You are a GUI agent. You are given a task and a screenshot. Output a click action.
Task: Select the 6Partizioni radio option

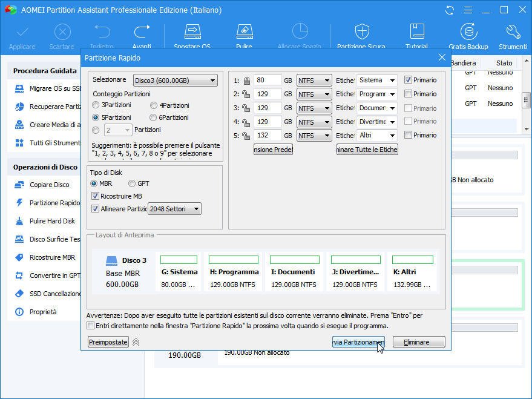point(154,117)
